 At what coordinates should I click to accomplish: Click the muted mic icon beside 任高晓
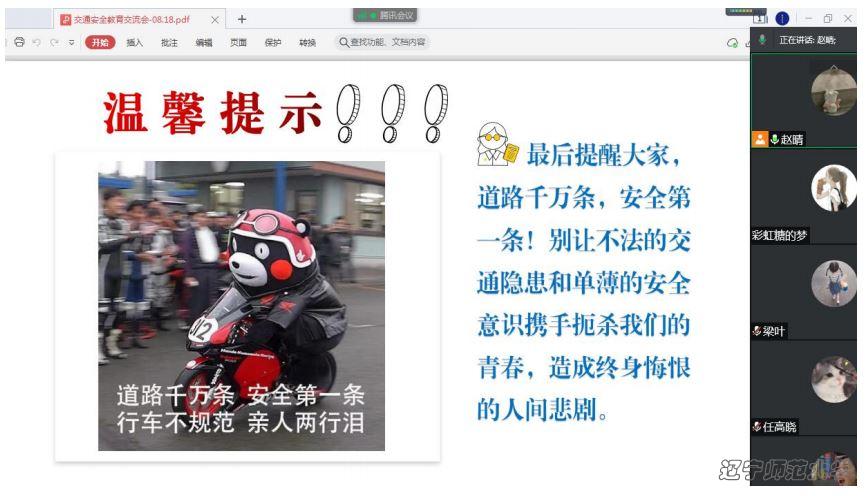point(757,427)
